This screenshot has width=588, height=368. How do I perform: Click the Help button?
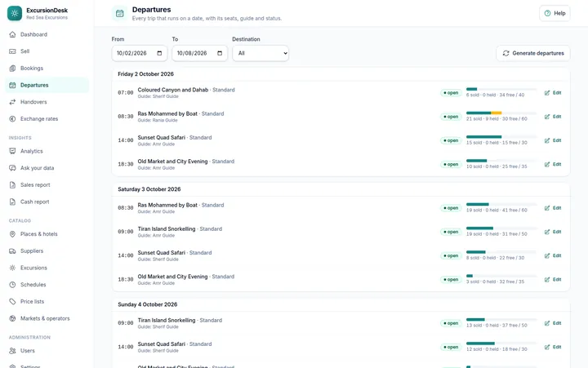(x=555, y=13)
